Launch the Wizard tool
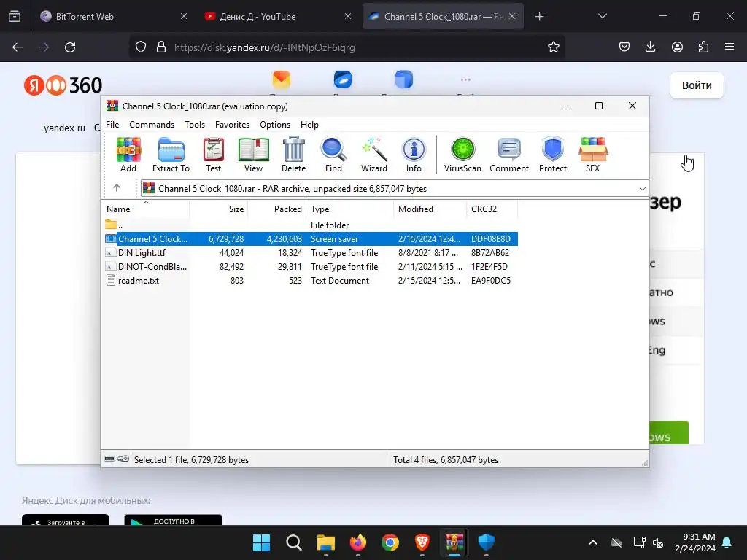The image size is (747, 560). click(374, 155)
